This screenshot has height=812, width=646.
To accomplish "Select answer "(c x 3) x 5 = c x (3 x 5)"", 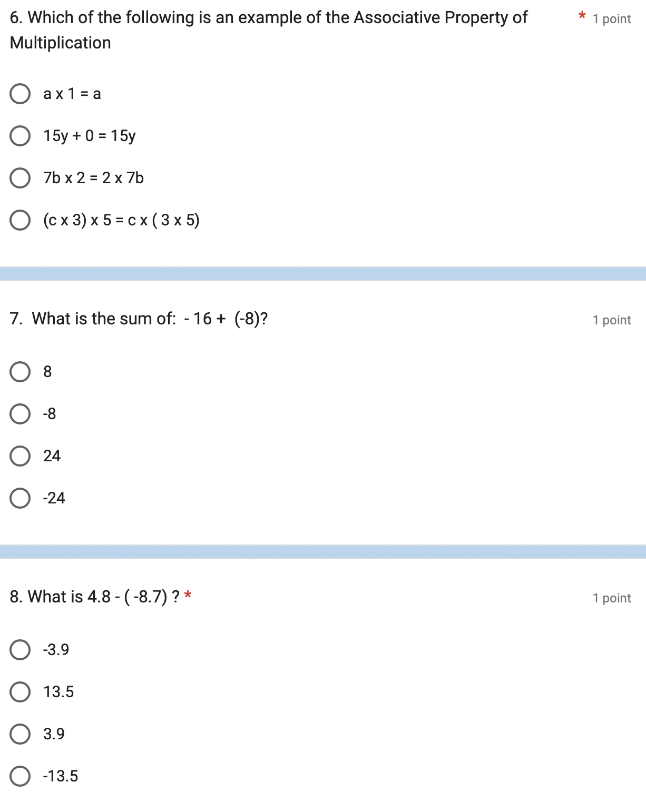I will pos(20,220).
